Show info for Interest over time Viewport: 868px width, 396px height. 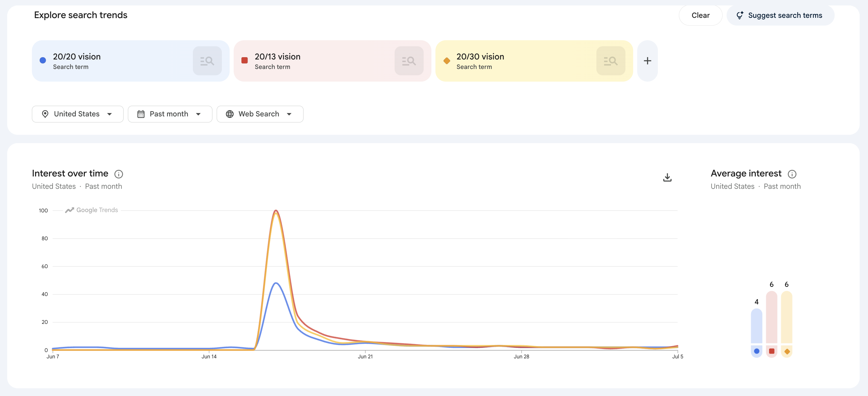119,174
